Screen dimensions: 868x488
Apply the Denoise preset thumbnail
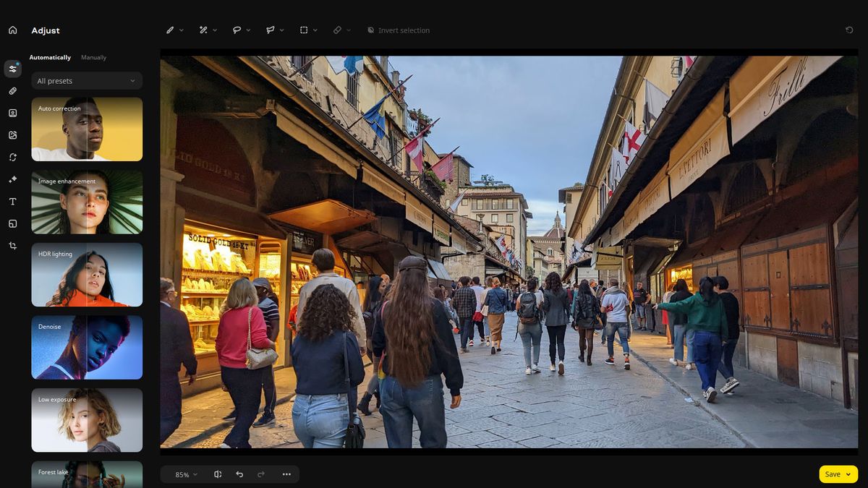(x=86, y=347)
